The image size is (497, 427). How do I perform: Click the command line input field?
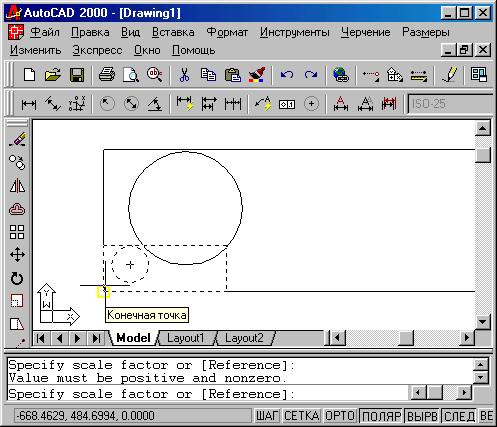(208, 394)
